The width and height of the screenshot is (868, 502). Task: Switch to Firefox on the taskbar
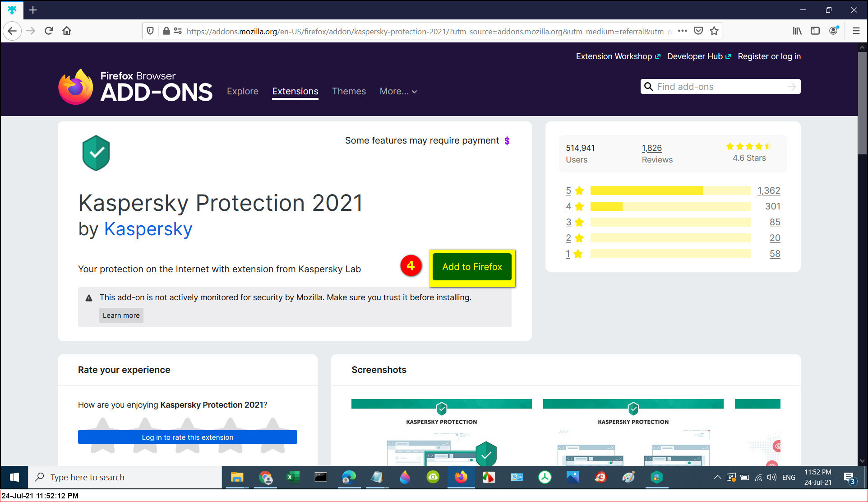461,477
